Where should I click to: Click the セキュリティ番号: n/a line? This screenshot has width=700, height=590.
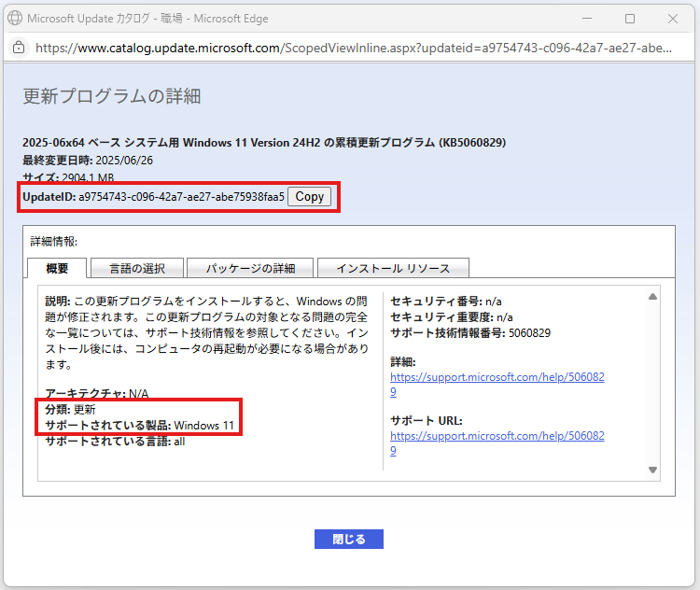446,302
